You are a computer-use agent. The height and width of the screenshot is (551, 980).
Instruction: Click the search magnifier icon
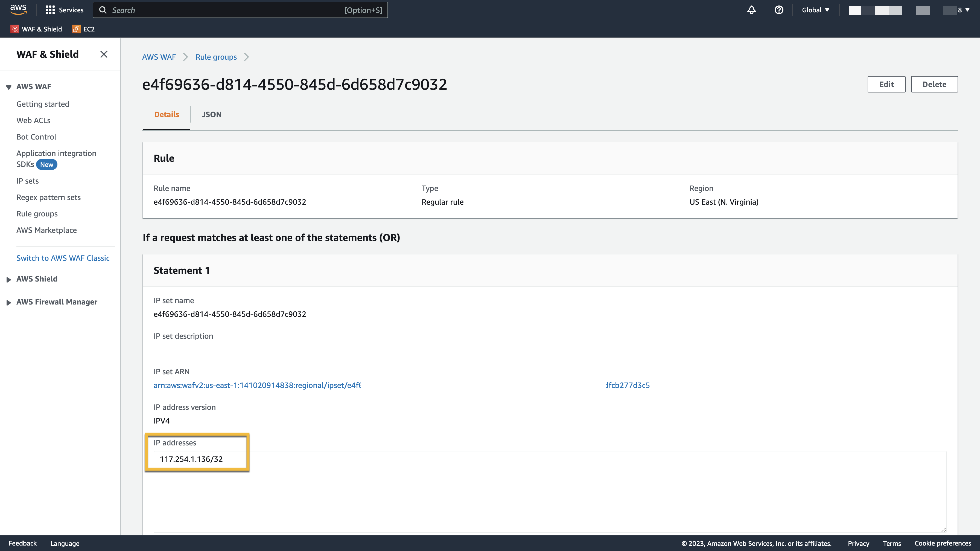pyautogui.click(x=103, y=10)
